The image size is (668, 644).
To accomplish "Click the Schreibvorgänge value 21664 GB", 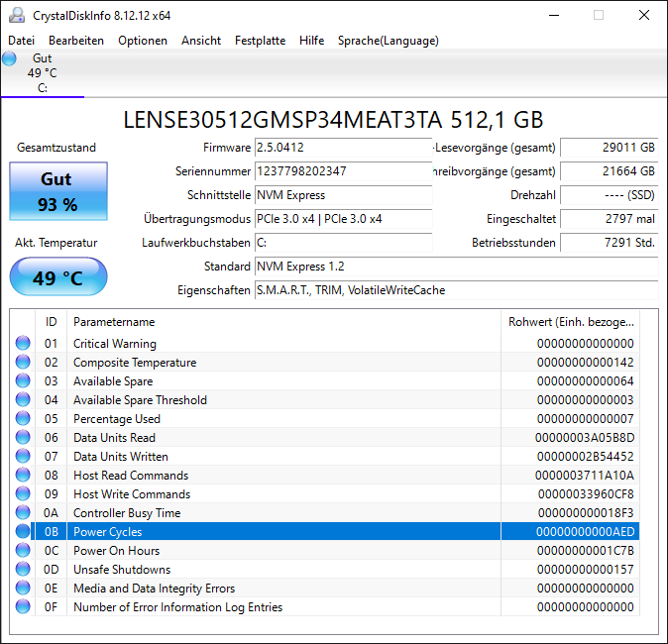I will (610, 171).
